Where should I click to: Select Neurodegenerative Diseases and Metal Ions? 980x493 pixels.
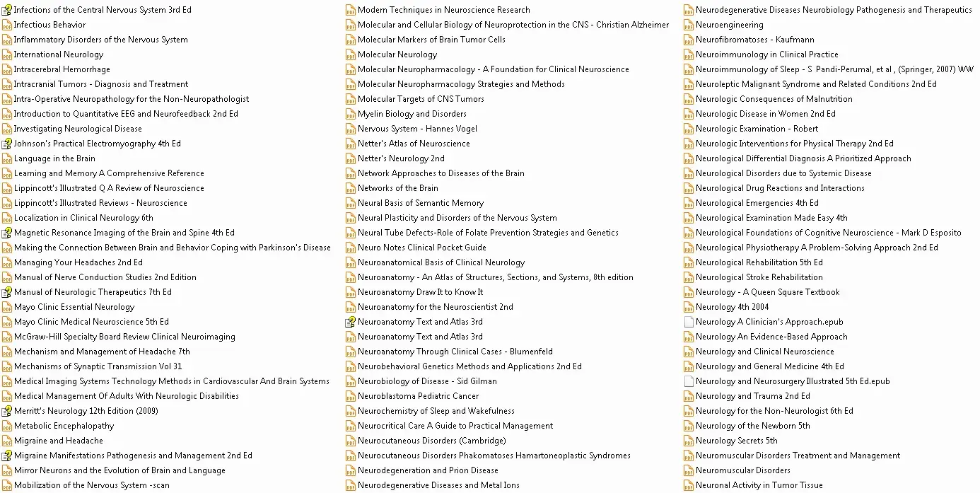click(438, 485)
